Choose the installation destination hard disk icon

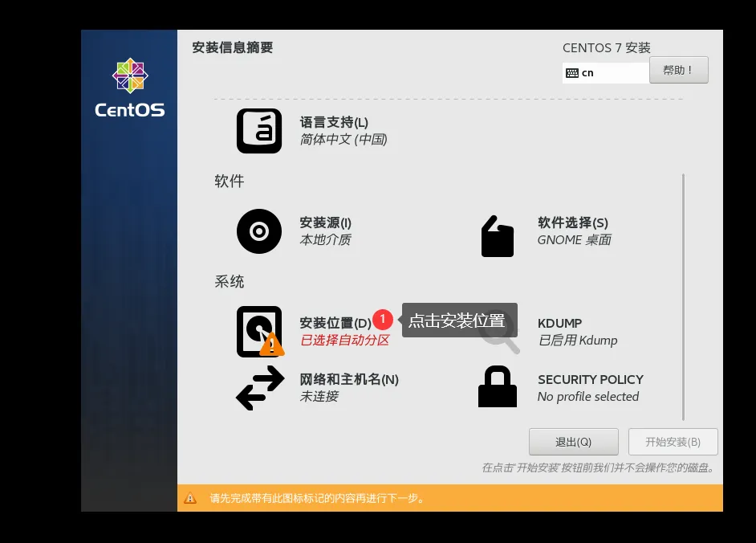pyautogui.click(x=260, y=332)
